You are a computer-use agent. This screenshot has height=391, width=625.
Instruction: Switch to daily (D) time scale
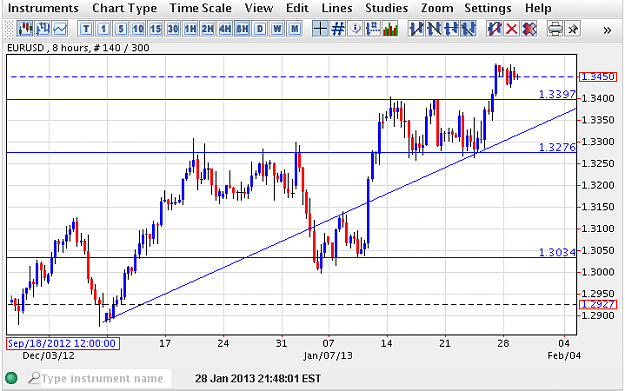pyautogui.click(x=260, y=29)
